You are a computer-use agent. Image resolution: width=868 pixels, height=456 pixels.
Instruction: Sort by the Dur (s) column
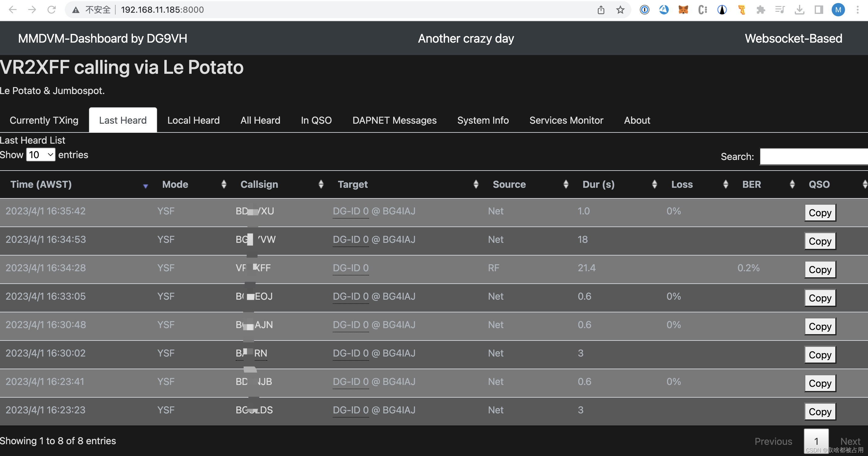point(598,184)
